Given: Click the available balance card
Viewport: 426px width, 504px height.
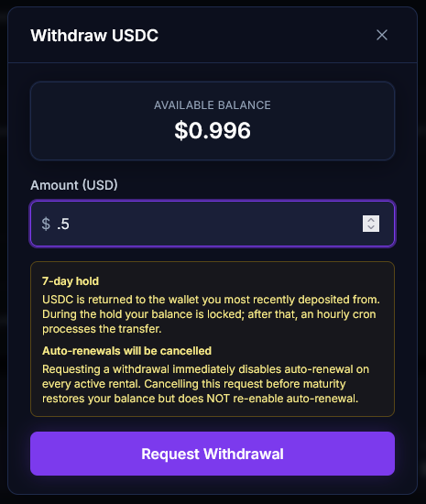Looking at the screenshot, I should point(213,121).
